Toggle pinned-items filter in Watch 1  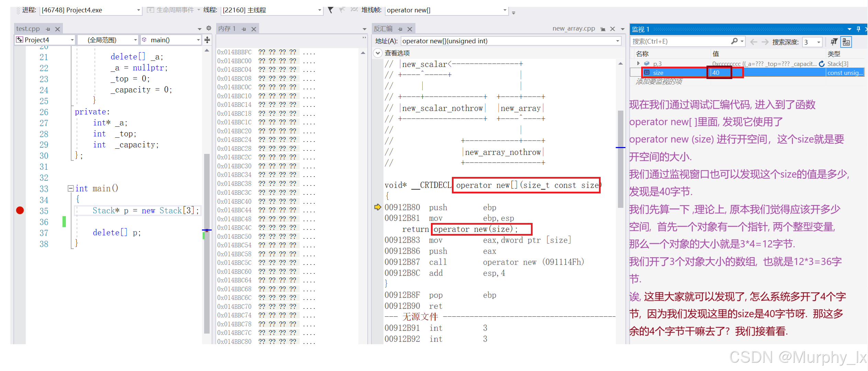click(x=834, y=42)
